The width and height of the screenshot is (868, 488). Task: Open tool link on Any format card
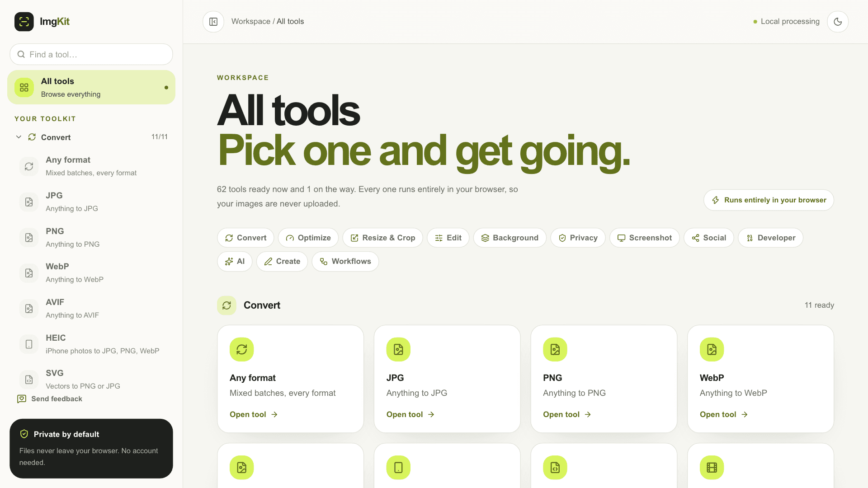(x=254, y=414)
